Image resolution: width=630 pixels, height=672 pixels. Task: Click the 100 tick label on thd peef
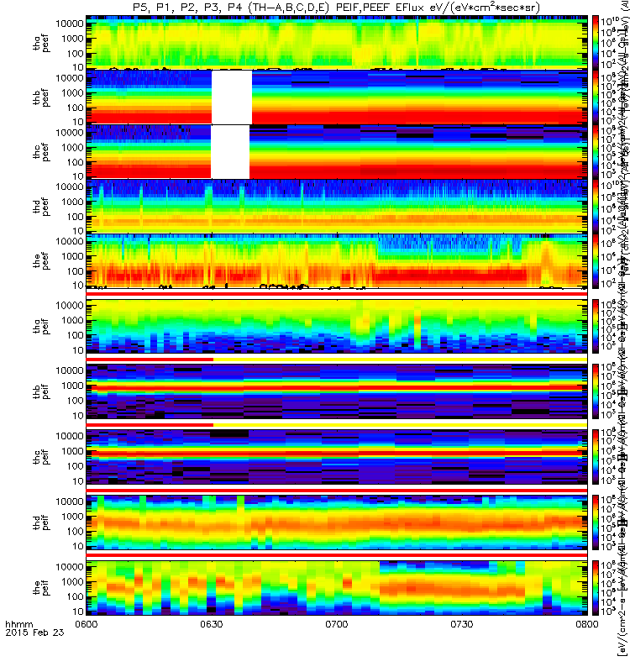(x=75, y=217)
